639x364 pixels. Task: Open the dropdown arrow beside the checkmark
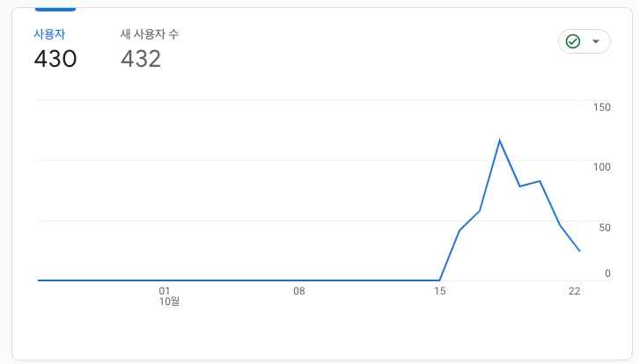click(x=596, y=41)
